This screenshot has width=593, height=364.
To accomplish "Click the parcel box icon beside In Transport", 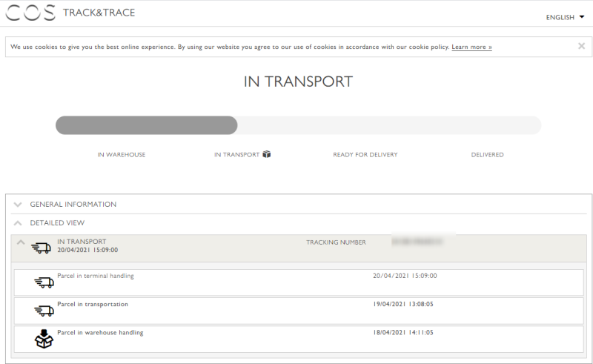I will tap(267, 154).
